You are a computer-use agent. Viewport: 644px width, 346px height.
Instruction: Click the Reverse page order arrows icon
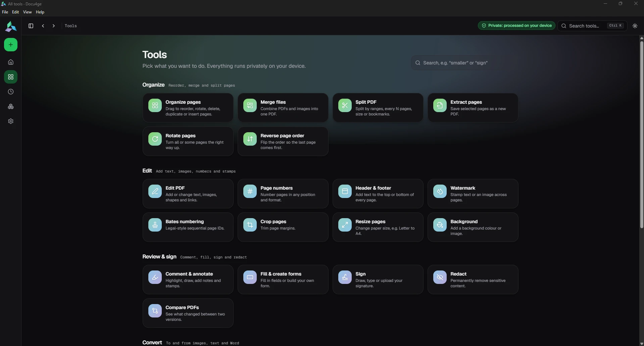(x=250, y=139)
